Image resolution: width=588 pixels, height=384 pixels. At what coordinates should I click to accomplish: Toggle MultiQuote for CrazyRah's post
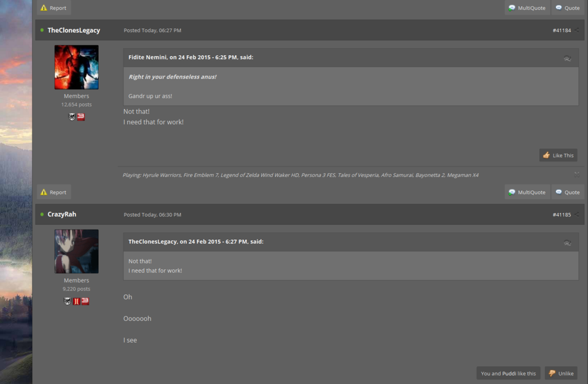(x=527, y=192)
